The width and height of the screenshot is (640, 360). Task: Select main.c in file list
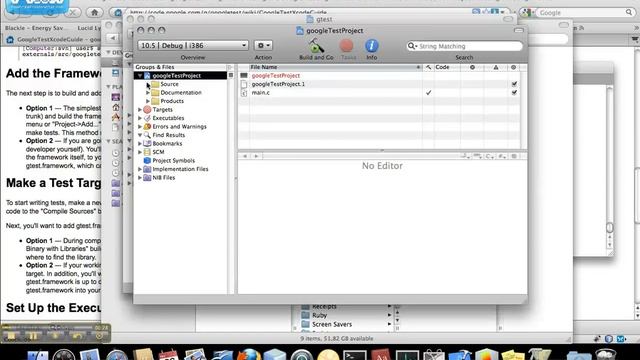coord(260,93)
